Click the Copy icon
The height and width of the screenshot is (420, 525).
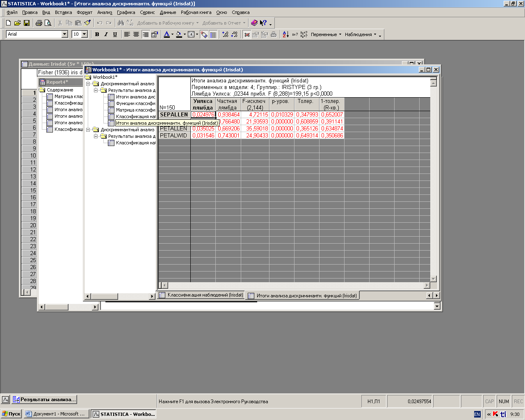(69, 23)
